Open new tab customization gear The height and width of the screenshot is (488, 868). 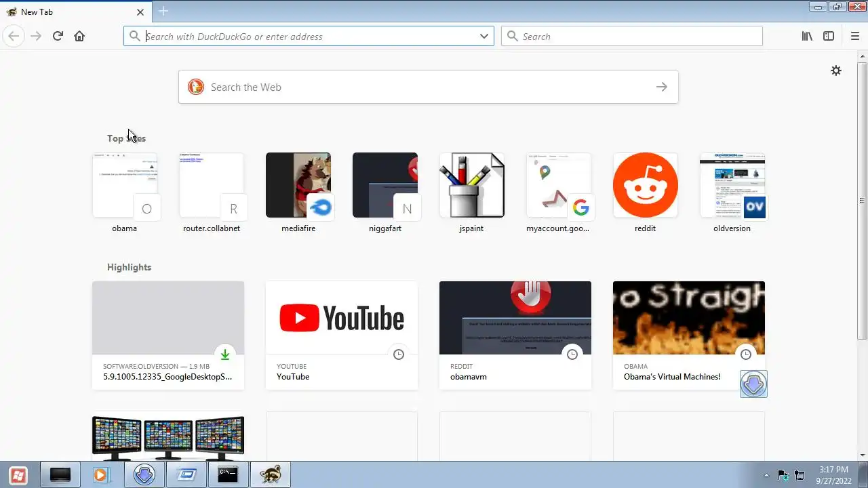[x=836, y=70]
